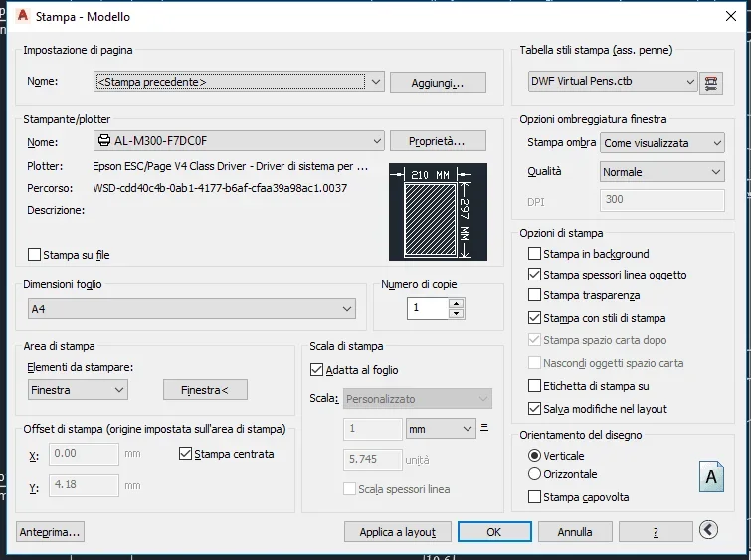
Task: Expand the Dimensioni foglio A4 dropdown
Action: (x=191, y=309)
